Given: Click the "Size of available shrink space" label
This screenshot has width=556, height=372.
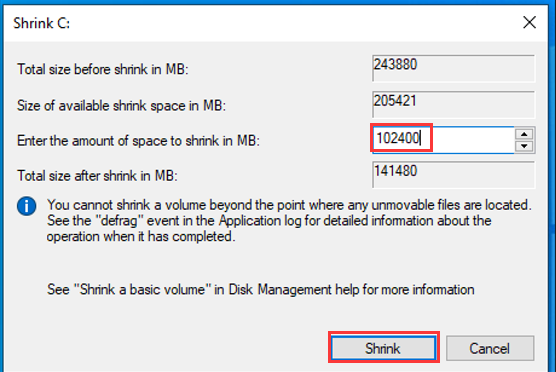Looking at the screenshot, I should coord(122,106).
